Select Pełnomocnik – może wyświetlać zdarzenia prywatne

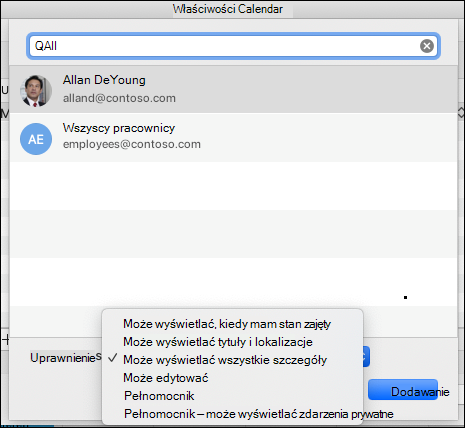(259, 414)
